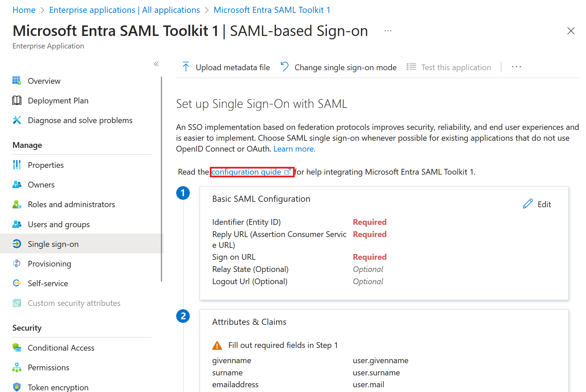Click the Owners people icon
Screen dimensions: 586x392
pos(17,184)
